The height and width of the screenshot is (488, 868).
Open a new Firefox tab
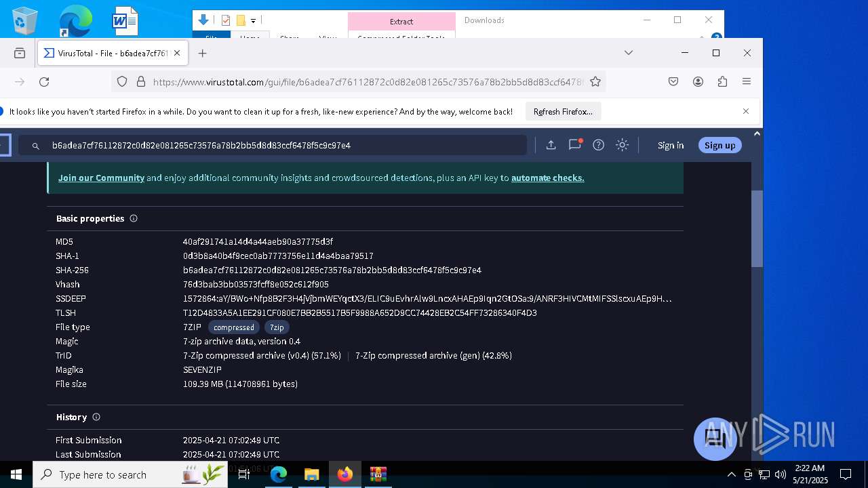202,53
